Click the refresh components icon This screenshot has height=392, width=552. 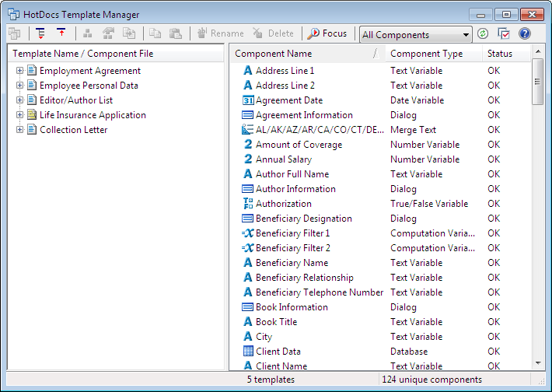(483, 33)
